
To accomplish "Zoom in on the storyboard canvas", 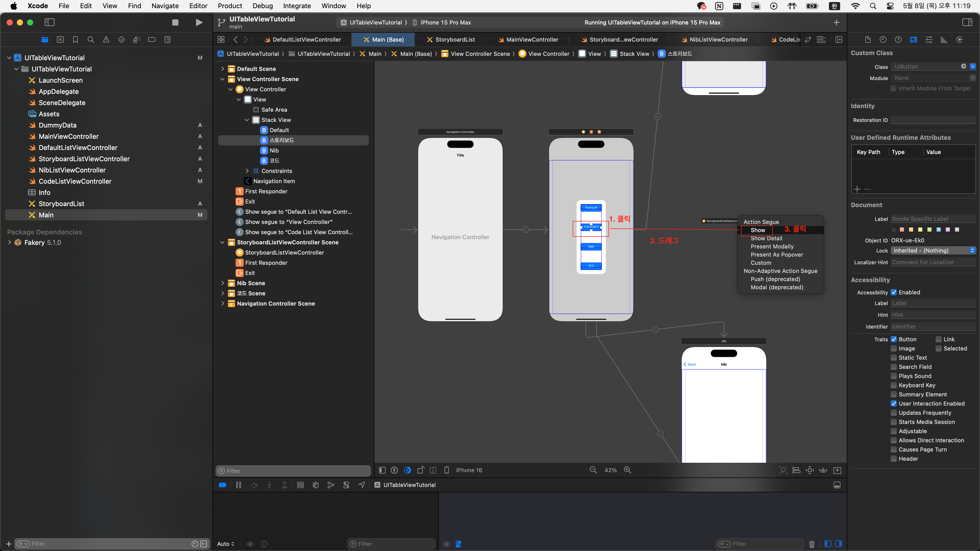I will pos(627,470).
